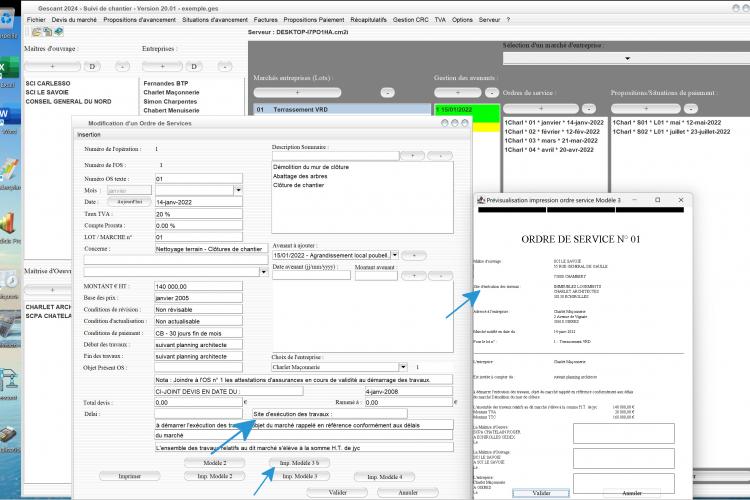Click the Imprimer button
The image size is (750, 500).
coord(130,476)
